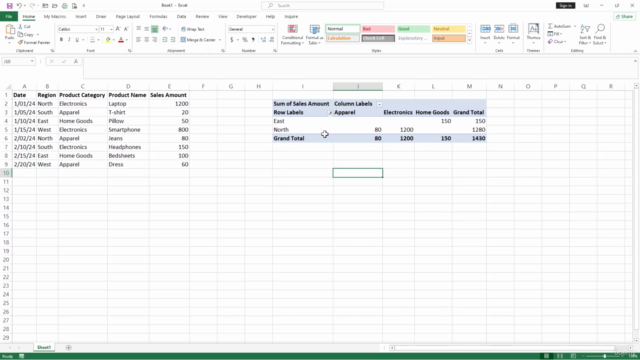640x360 pixels.
Task: Toggle right text alignment
Action: (x=155, y=40)
